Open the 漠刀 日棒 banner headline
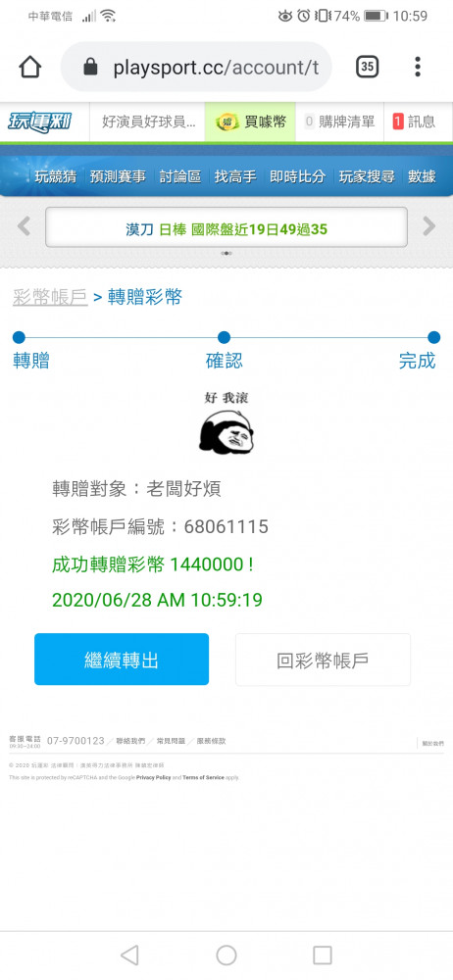 click(226, 228)
